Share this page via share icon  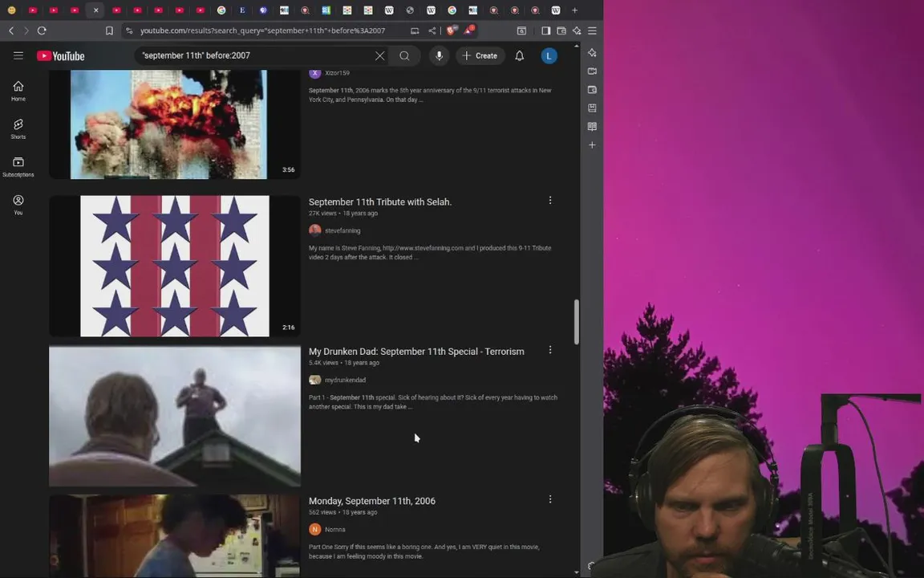432,31
